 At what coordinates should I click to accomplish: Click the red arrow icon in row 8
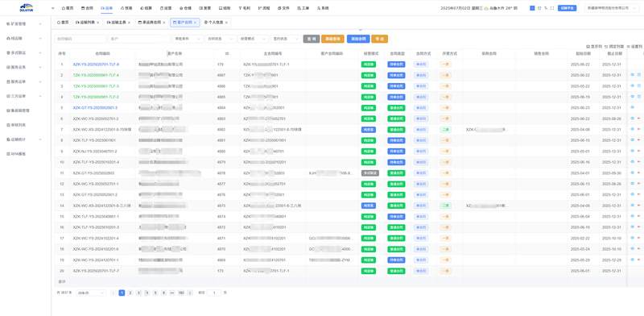click(x=638, y=140)
